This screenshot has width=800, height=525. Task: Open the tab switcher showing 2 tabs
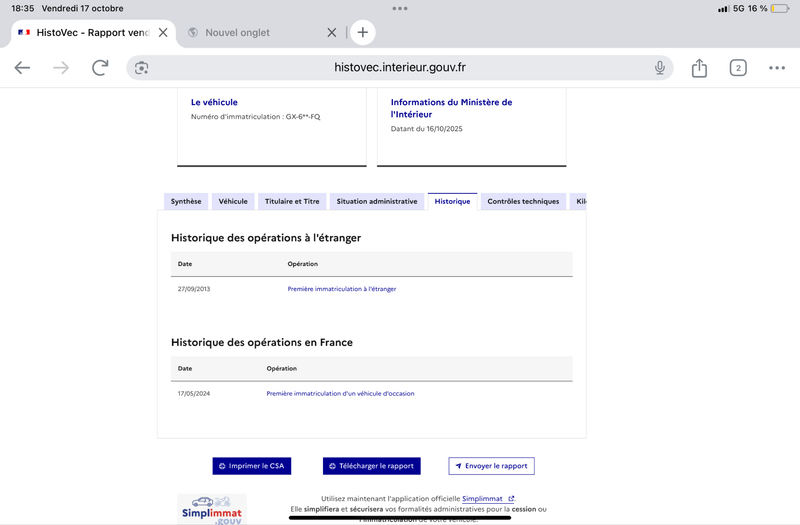click(738, 67)
